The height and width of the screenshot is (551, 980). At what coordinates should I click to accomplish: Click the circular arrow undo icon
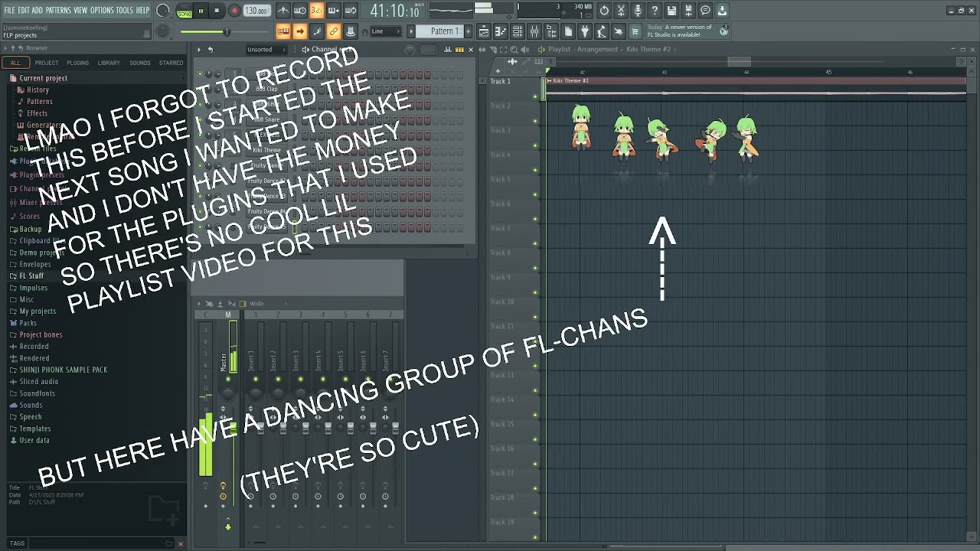604,11
